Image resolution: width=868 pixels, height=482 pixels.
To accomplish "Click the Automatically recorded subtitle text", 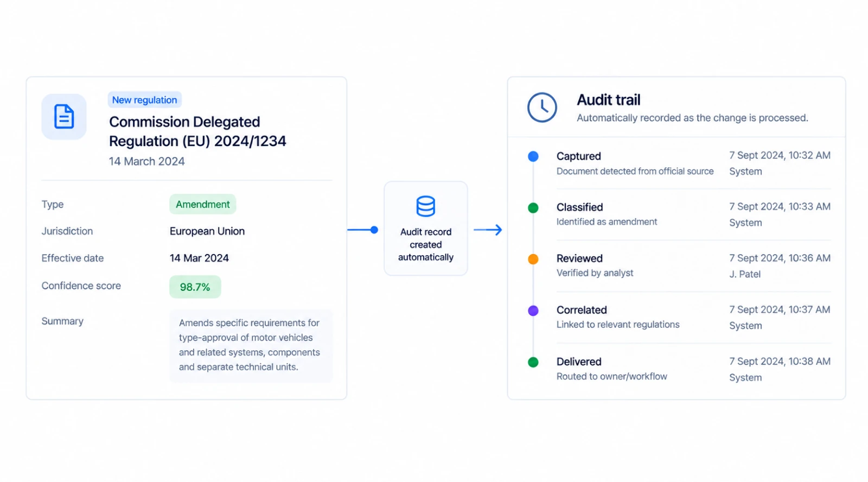I will [x=692, y=118].
